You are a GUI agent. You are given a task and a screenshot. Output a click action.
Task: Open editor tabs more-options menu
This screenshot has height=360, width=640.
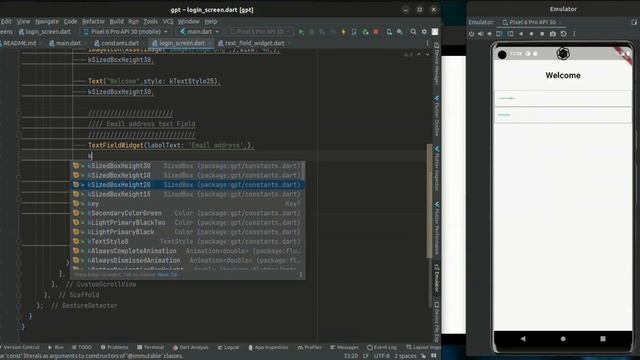[x=427, y=43]
